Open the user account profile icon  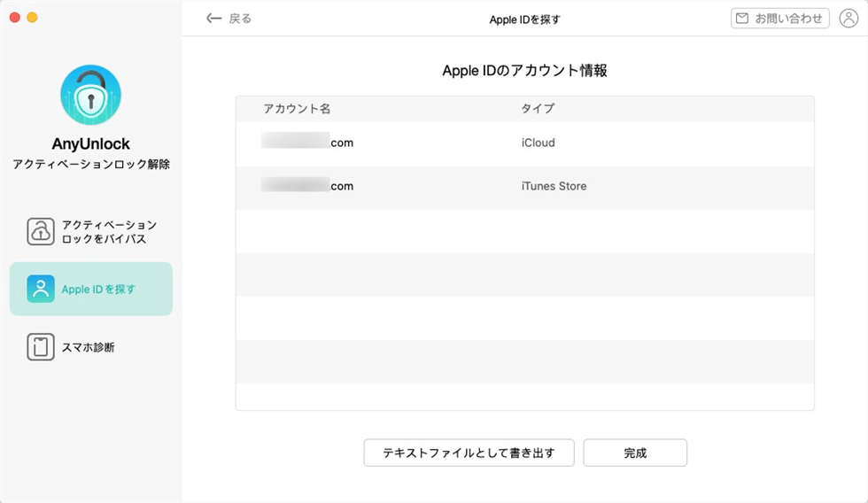(x=849, y=19)
